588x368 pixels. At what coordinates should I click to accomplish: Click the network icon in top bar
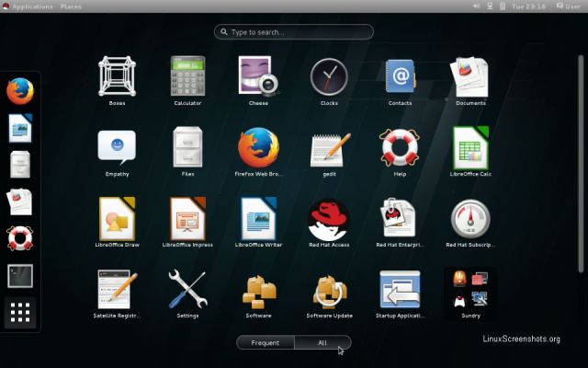pyautogui.click(x=490, y=6)
